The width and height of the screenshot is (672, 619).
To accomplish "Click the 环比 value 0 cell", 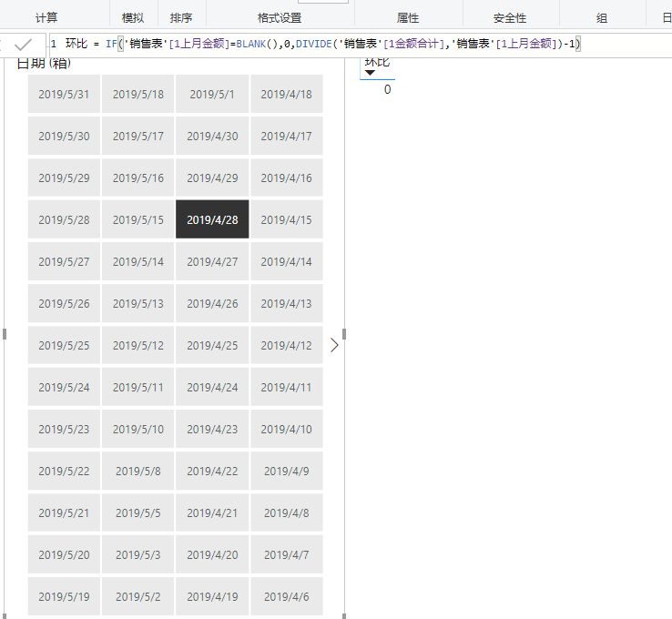I will coord(387,89).
